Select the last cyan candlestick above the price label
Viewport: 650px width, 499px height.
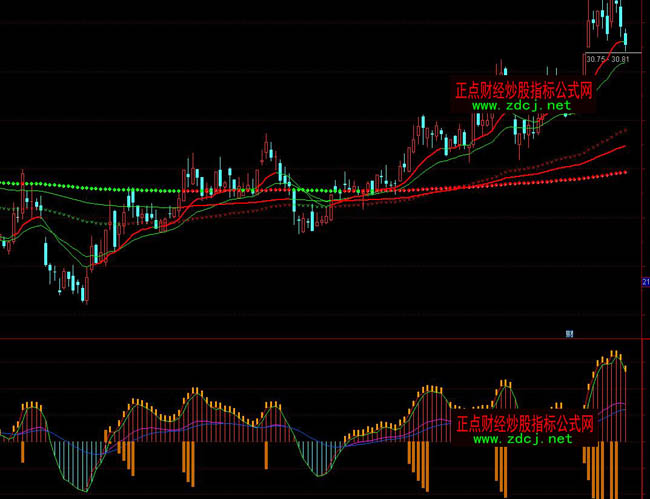coord(625,38)
